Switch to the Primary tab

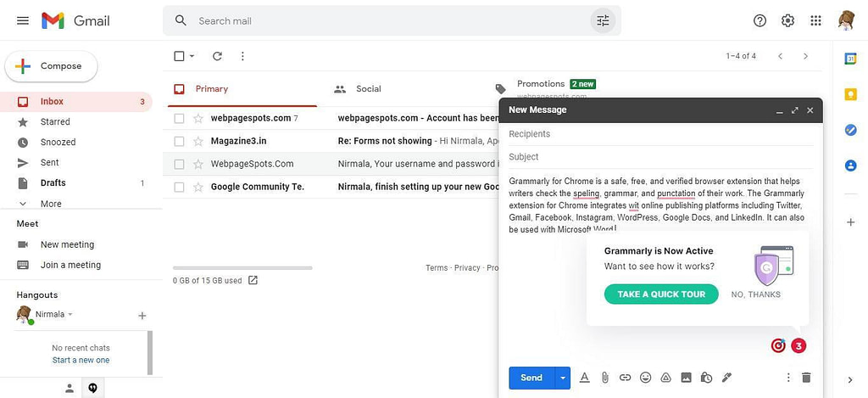coord(242,89)
